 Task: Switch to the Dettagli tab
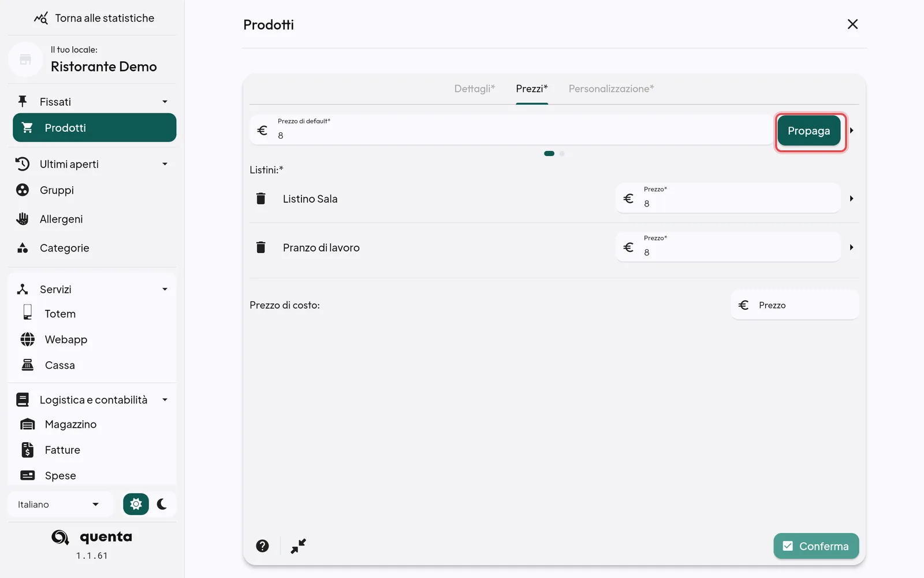(x=475, y=88)
